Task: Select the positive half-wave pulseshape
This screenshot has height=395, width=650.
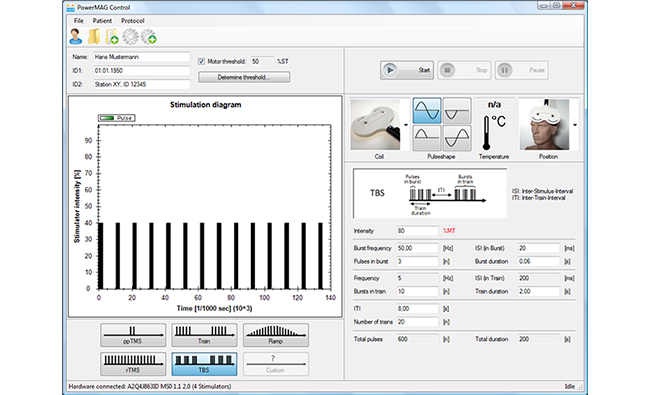Action: 427,138
